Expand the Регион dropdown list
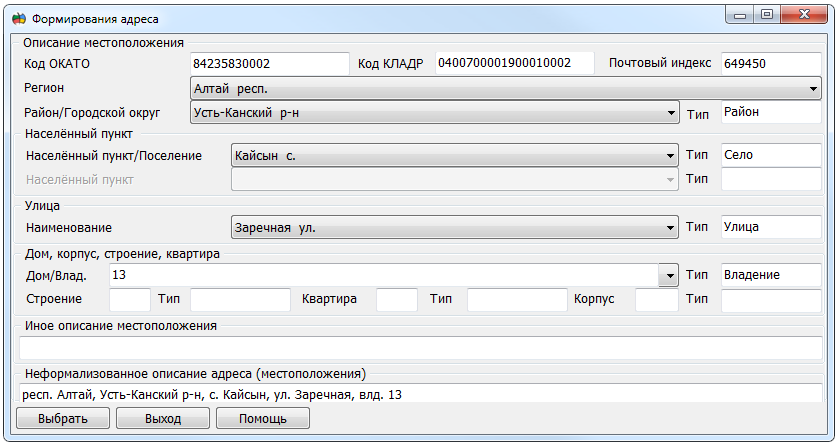The width and height of the screenshot is (837, 445). point(814,89)
